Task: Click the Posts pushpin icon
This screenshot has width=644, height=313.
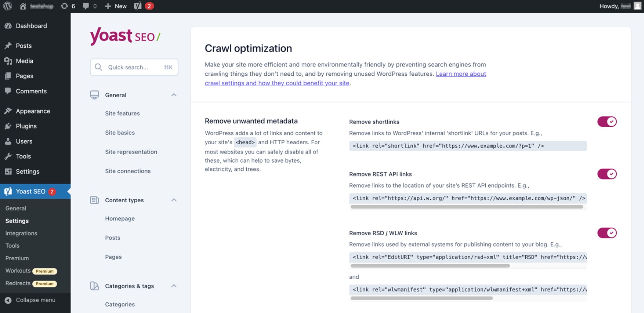Action: (8, 46)
